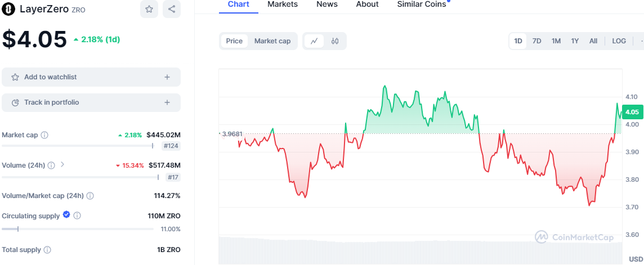Click market cap rank #124 badge
This screenshot has width=644, height=265.
click(x=172, y=146)
